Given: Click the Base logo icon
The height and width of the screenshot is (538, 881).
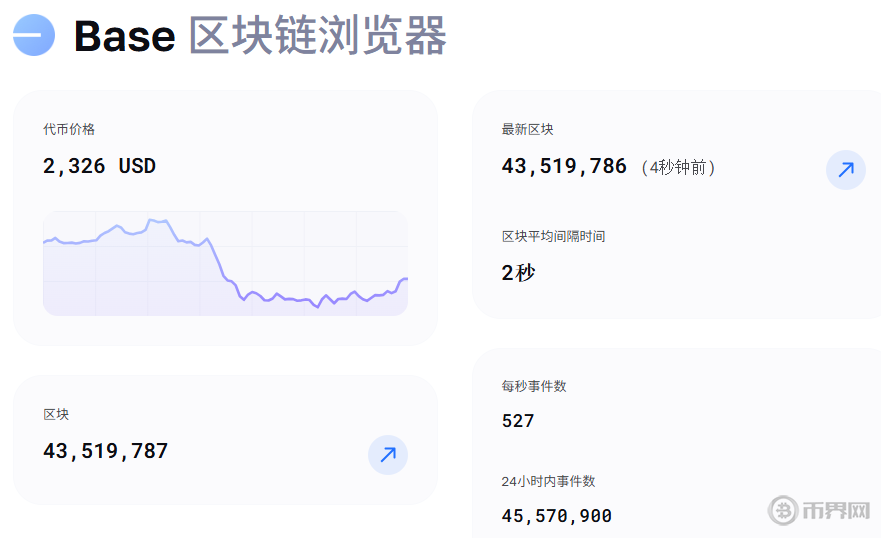Looking at the screenshot, I should [34, 35].
